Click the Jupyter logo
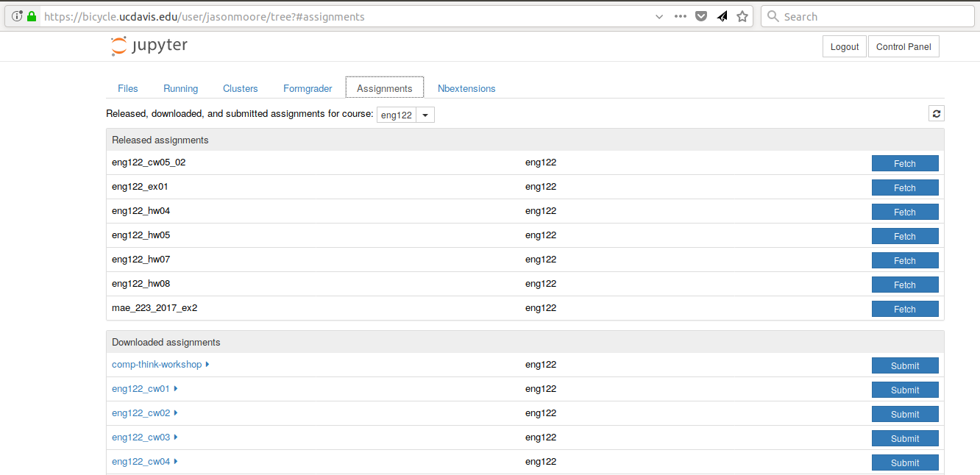The height and width of the screenshot is (475, 980). (149, 46)
